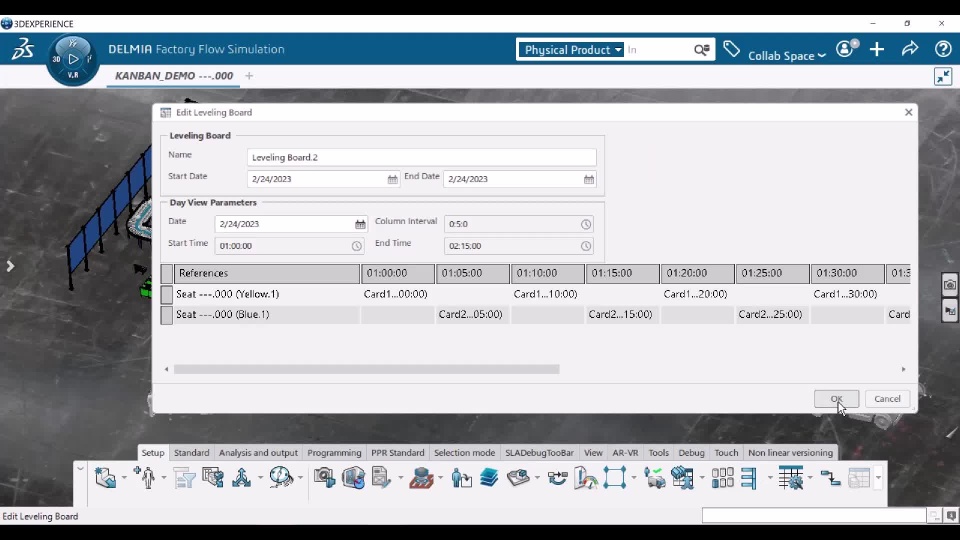Open user profile icon in top bar
The height and width of the screenshot is (540, 960).
point(847,48)
